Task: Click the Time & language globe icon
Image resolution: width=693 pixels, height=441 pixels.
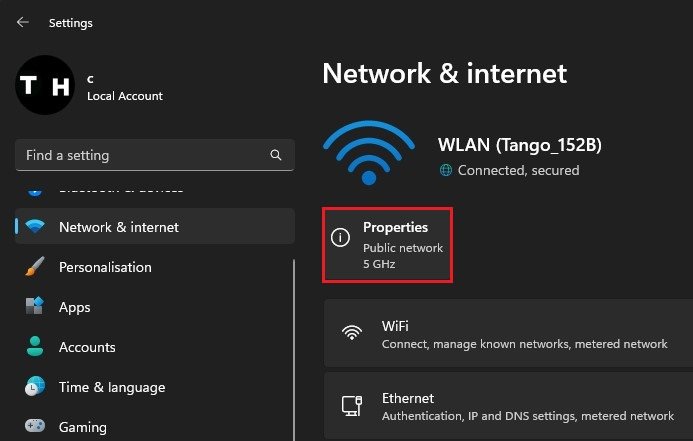Action: coord(35,386)
